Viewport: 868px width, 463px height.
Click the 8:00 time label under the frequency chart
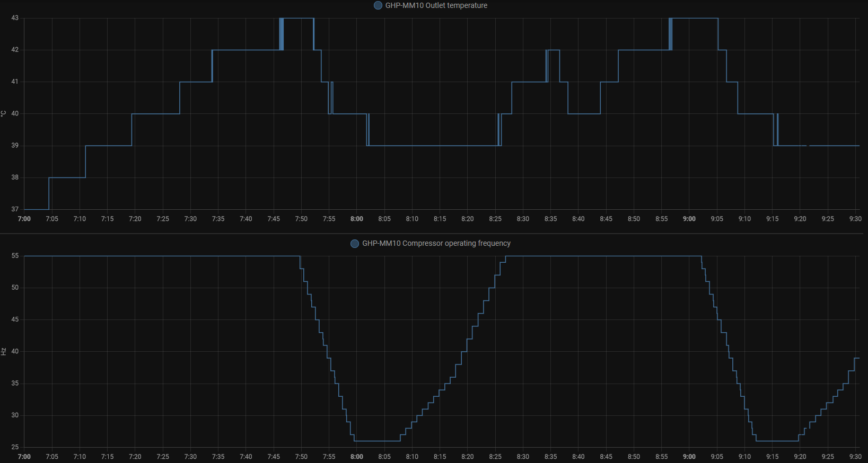point(357,457)
